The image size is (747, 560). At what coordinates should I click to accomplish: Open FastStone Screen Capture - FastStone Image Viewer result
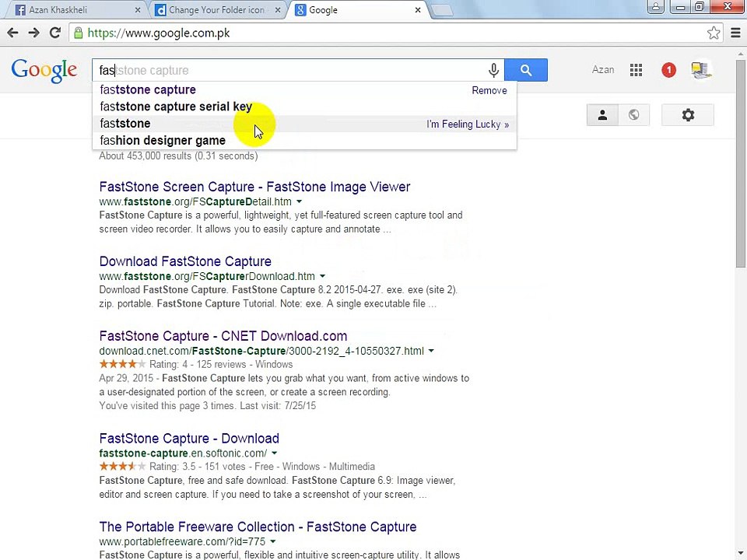pyautogui.click(x=254, y=187)
